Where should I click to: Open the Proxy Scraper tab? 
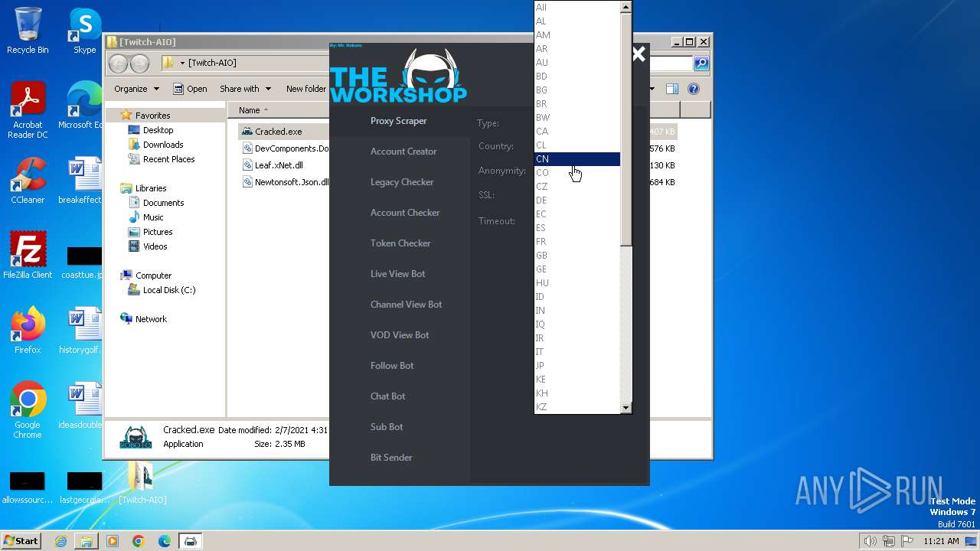click(399, 121)
